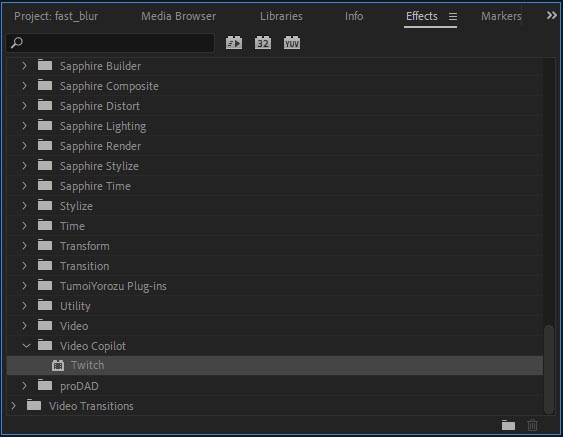This screenshot has width=563, height=437.
Task: Select Twitch effect preset icon
Action: coord(57,365)
